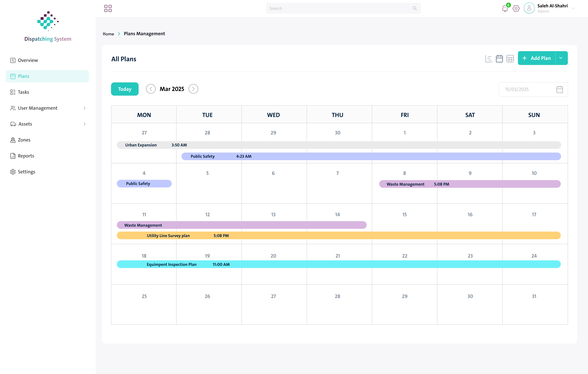This screenshot has width=588, height=374.
Task: Go to previous month arrow
Action: click(151, 89)
